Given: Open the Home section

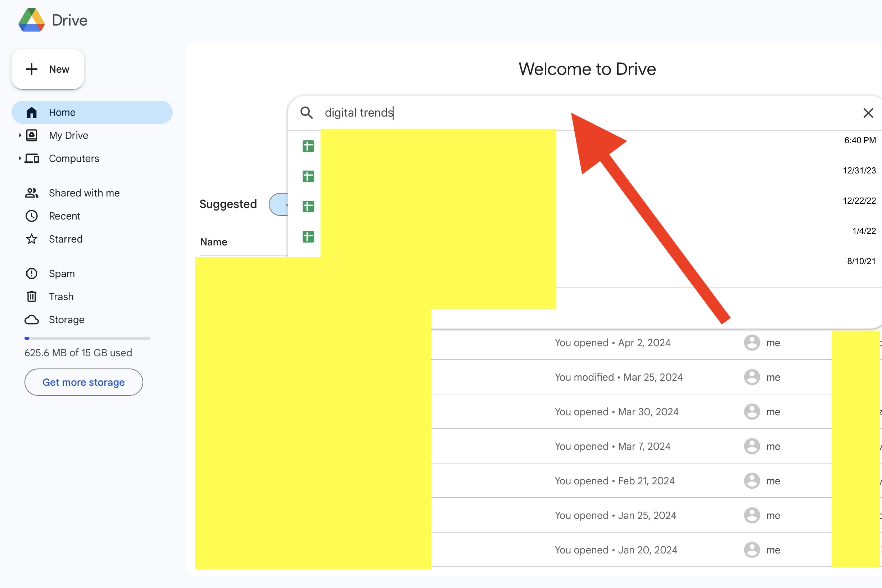Looking at the screenshot, I should tap(92, 112).
